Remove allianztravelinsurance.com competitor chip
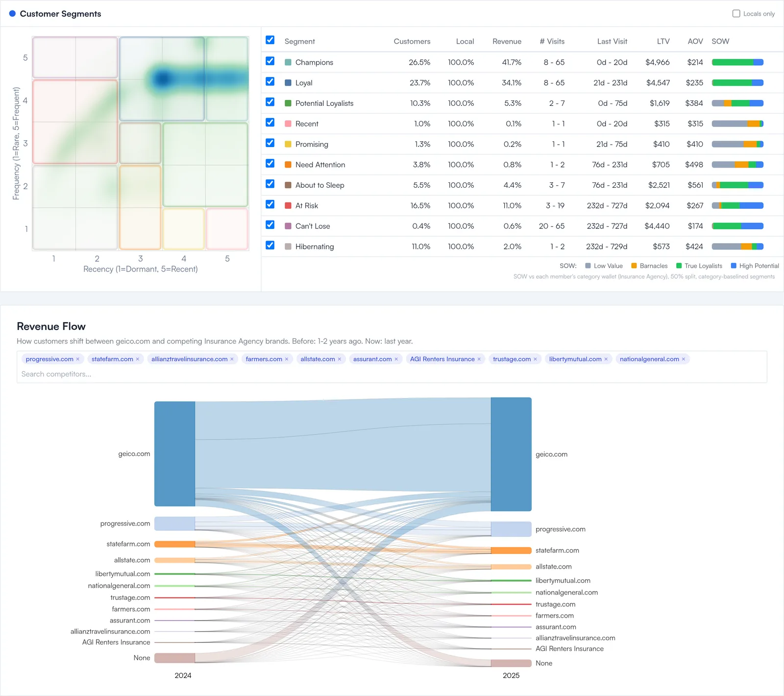This screenshot has height=696, width=784. (232, 359)
